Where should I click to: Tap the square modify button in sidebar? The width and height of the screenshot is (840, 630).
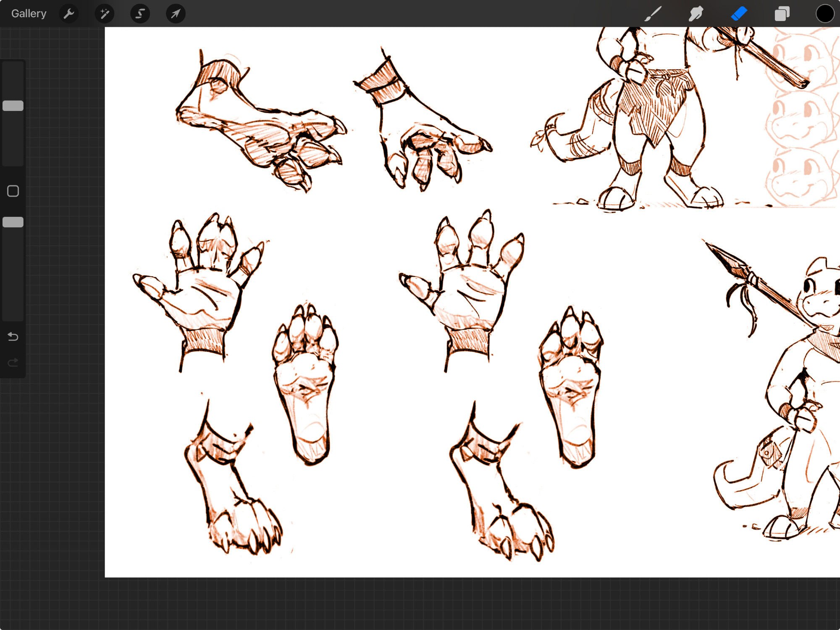(13, 191)
